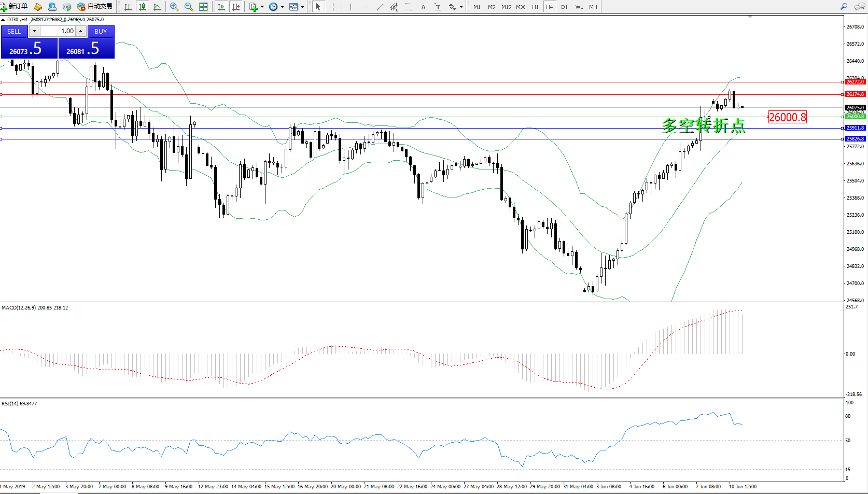
Task: Open the search magnifier in toolbar
Action: (x=844, y=7)
